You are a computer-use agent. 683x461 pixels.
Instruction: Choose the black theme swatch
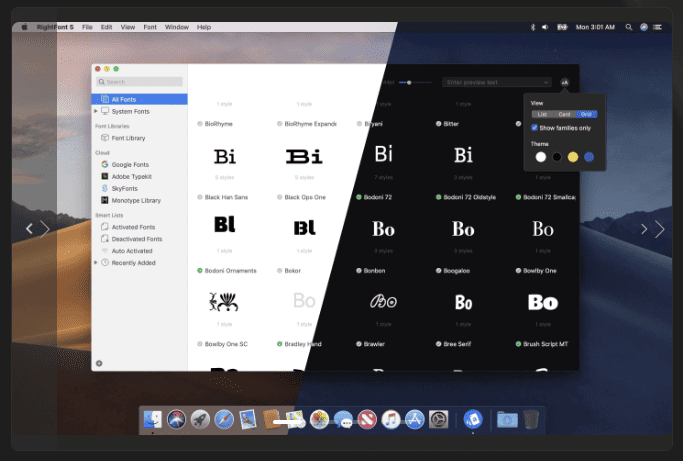557,157
